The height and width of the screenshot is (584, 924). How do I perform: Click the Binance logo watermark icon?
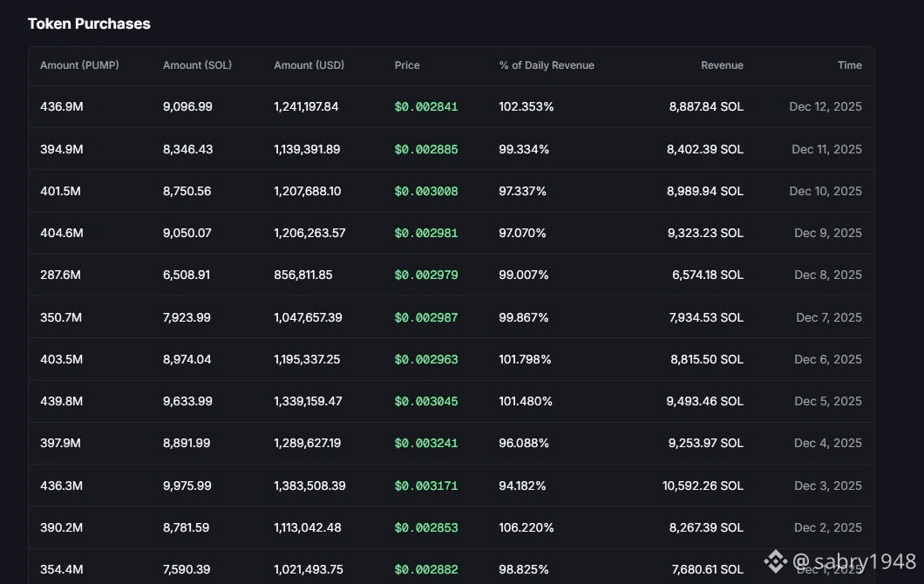coord(775,560)
